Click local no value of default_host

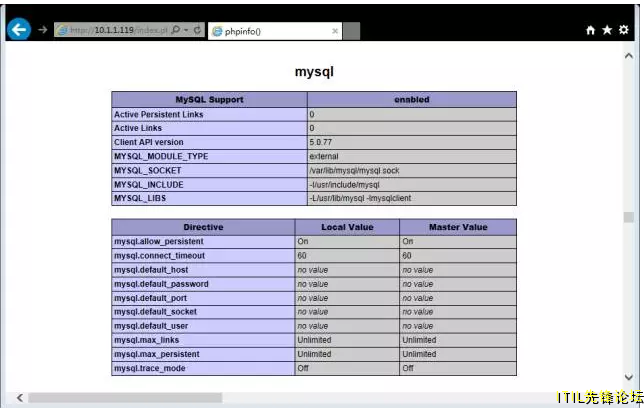(x=313, y=270)
